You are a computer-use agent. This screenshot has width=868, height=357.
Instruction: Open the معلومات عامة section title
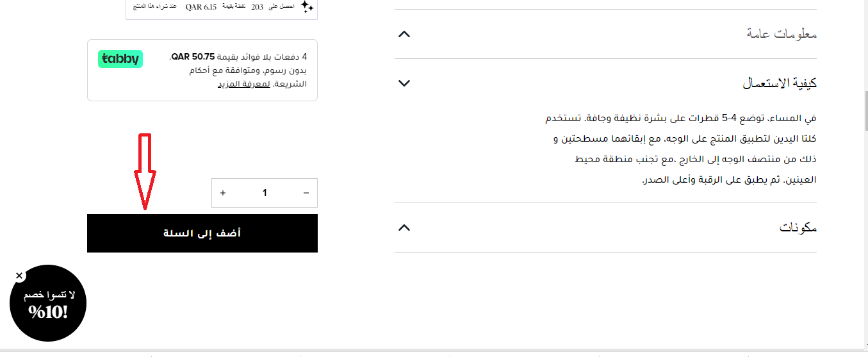tap(782, 33)
